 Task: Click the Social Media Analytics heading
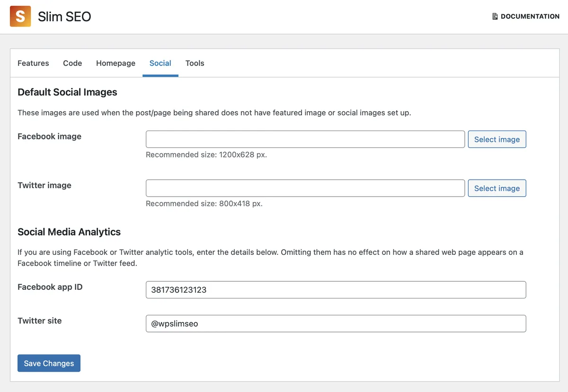pyautogui.click(x=69, y=232)
